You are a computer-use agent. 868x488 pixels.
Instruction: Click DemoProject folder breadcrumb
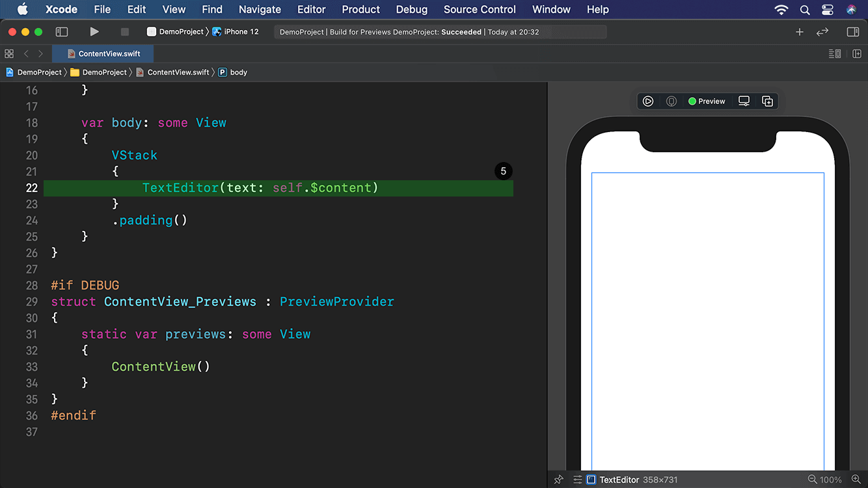(x=99, y=72)
